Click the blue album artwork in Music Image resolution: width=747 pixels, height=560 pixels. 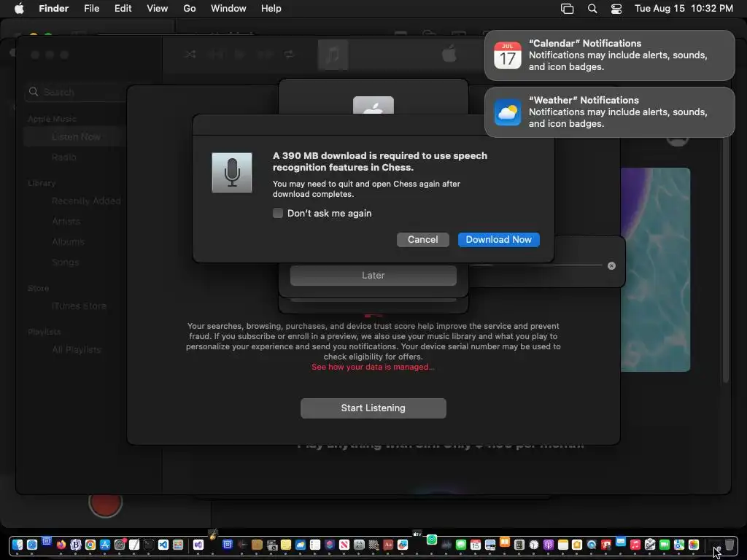655,270
